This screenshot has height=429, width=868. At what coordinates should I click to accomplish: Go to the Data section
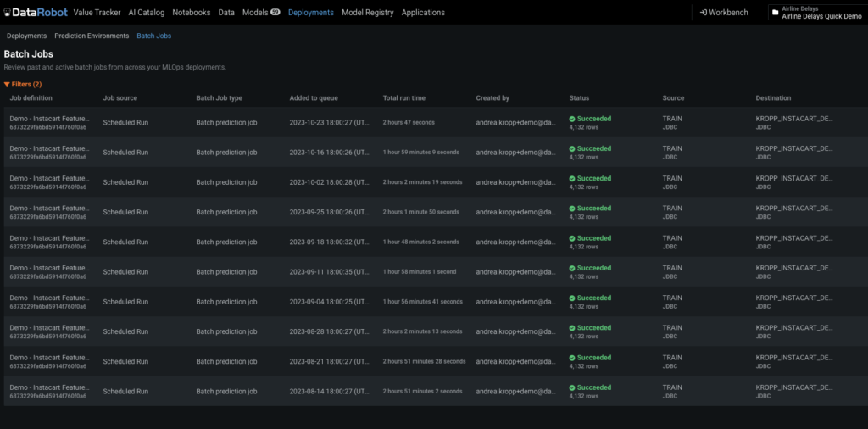click(226, 12)
